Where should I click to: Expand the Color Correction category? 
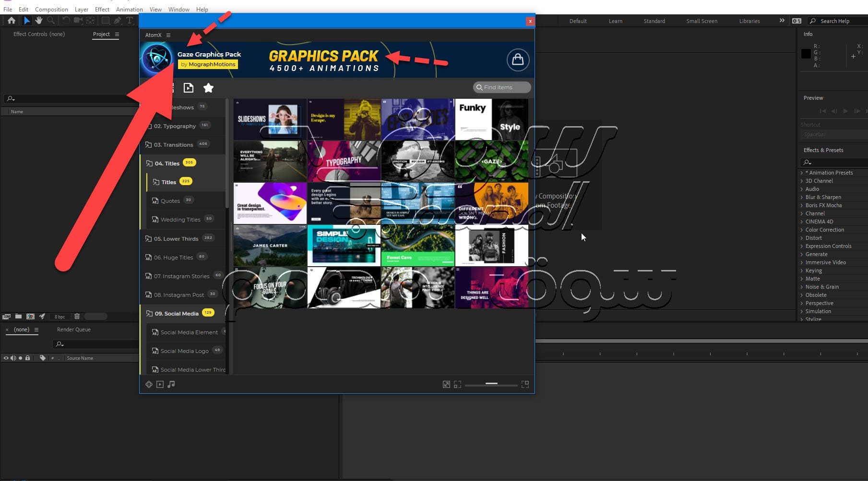[x=802, y=230]
